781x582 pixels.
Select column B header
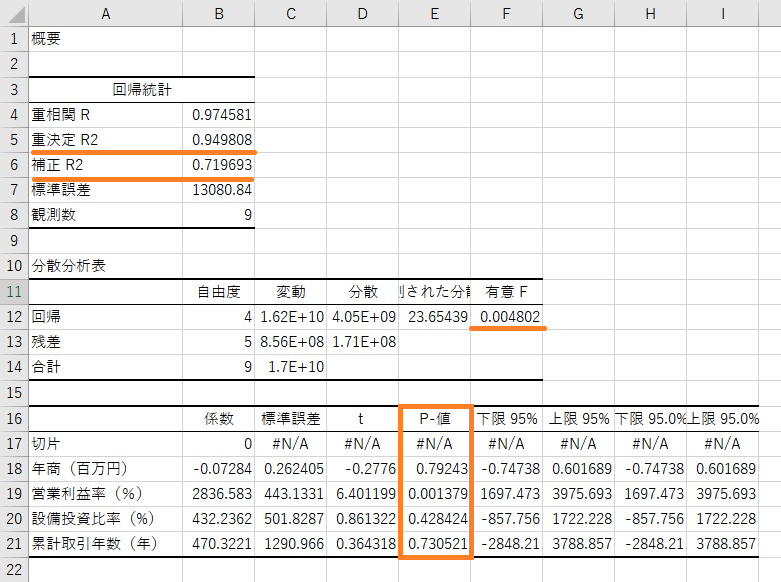(x=219, y=13)
